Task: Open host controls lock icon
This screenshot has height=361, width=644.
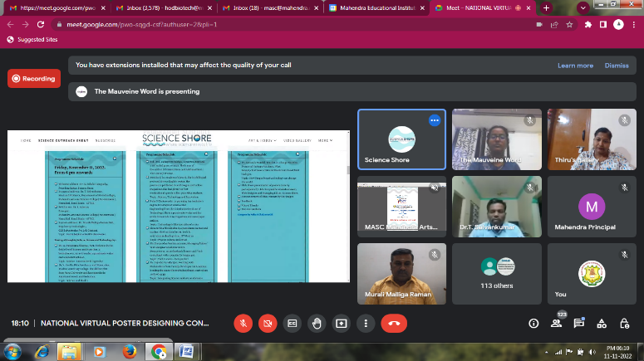Action: point(626,323)
